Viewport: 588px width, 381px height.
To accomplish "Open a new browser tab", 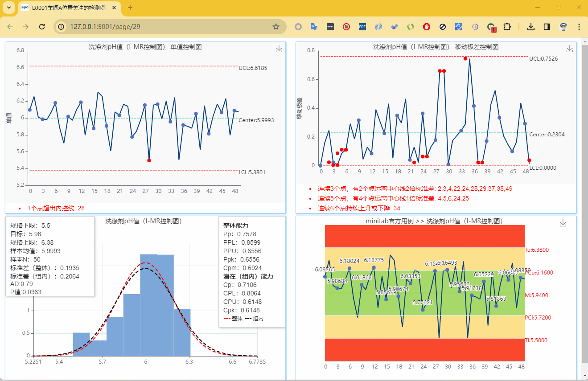I will 130,8.
